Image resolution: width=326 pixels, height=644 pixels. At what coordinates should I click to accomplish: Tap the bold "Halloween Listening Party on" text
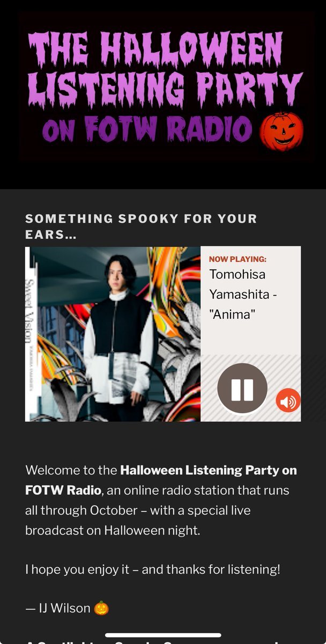click(209, 471)
